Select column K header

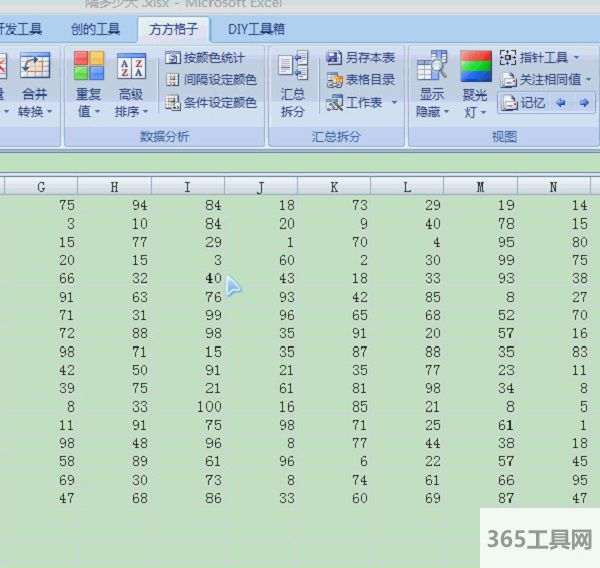[334, 186]
